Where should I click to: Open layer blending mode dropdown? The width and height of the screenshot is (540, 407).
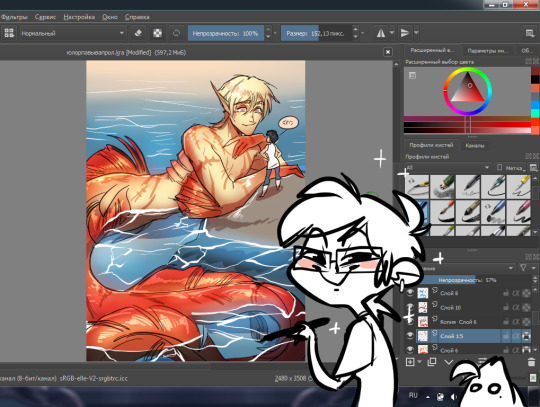470,268
